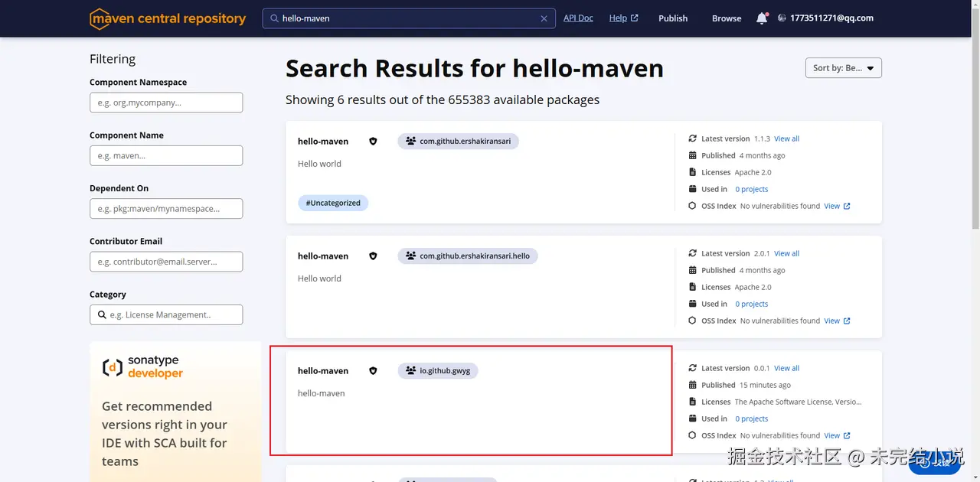The width and height of the screenshot is (980, 482).
Task: Open the API Doc link
Action: tap(578, 18)
